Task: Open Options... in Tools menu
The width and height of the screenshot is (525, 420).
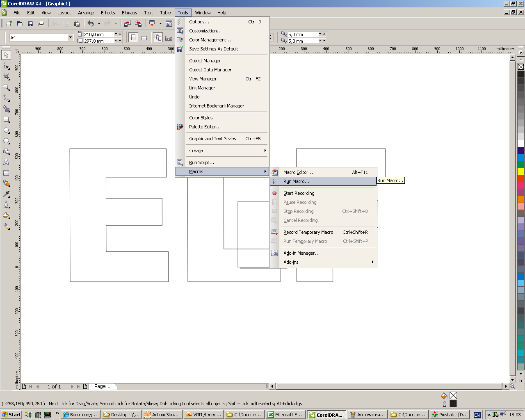Action: point(222,22)
